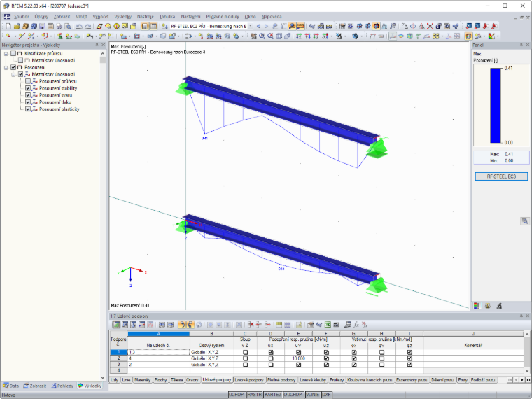Image resolution: width=532 pixels, height=399 pixels.
Task: Click the filter icon at Panel bottom
Action: 499,306
